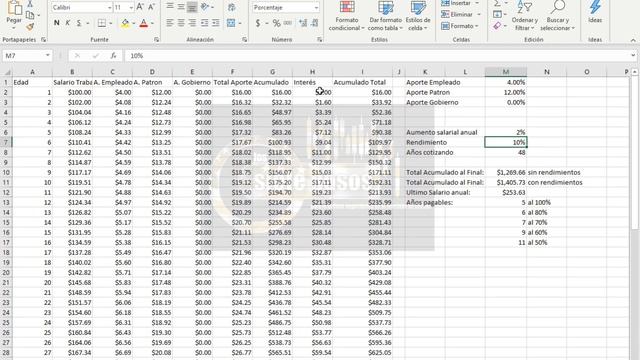Click the Increase Decimal icon

[x=303, y=23]
